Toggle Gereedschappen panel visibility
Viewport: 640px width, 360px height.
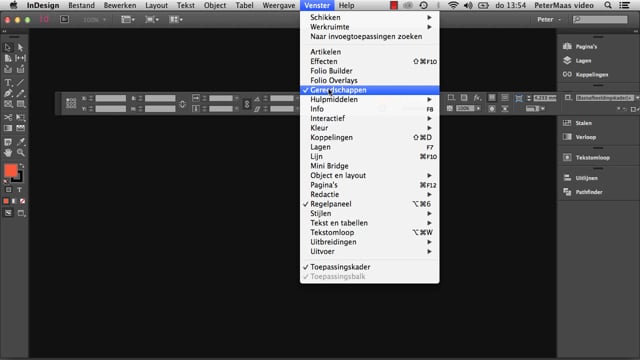[x=370, y=90]
